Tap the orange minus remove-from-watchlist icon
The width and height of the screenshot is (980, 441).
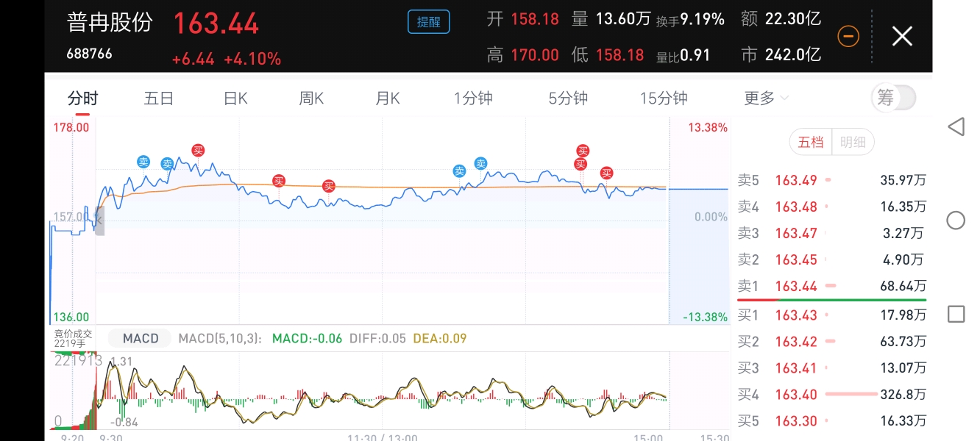(x=848, y=36)
